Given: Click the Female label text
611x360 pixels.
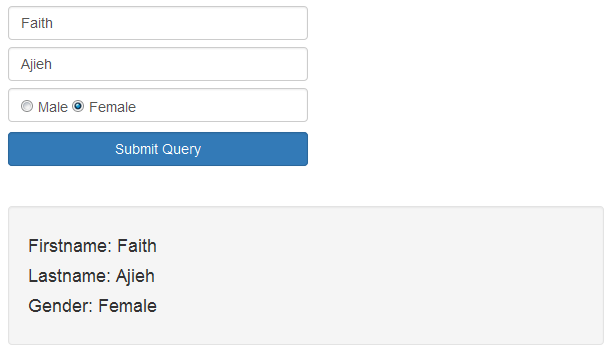Looking at the screenshot, I should click(112, 107).
